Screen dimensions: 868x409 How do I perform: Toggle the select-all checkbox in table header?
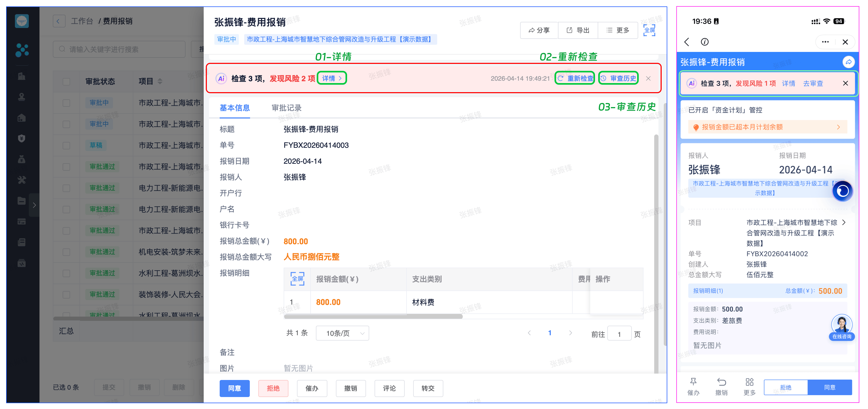[66, 82]
